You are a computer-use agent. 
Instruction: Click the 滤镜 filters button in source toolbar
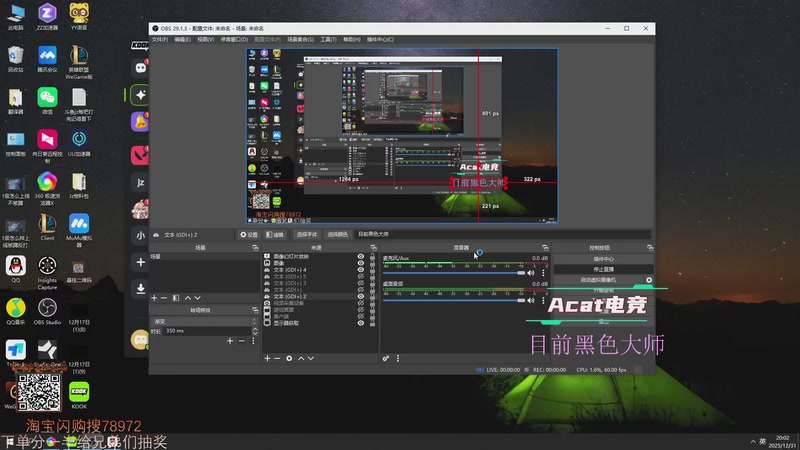[x=274, y=234]
